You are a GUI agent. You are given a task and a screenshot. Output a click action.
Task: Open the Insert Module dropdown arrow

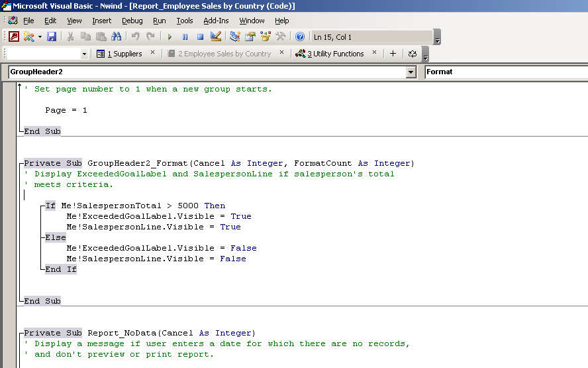pos(40,37)
